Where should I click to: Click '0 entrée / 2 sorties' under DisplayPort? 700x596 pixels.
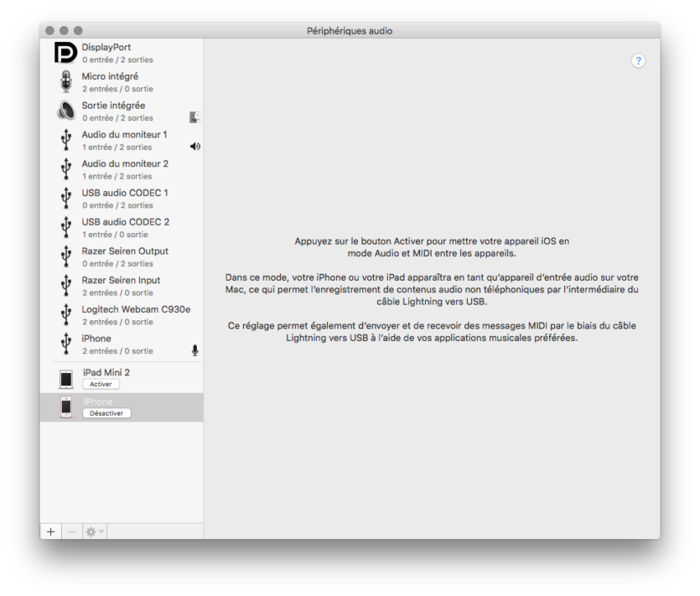tap(118, 60)
